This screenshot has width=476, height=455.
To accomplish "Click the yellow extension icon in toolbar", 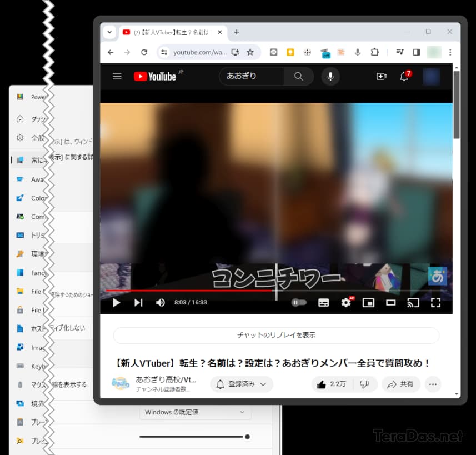I will [x=290, y=52].
